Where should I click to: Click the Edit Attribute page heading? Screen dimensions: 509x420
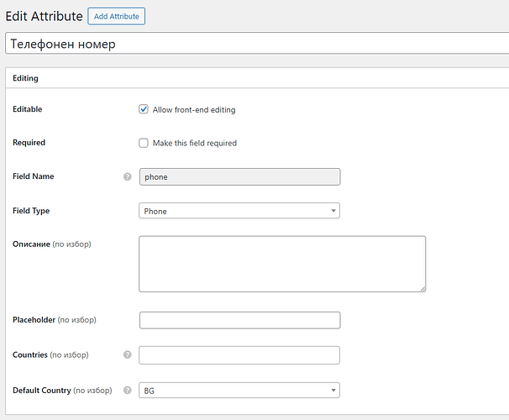click(43, 16)
